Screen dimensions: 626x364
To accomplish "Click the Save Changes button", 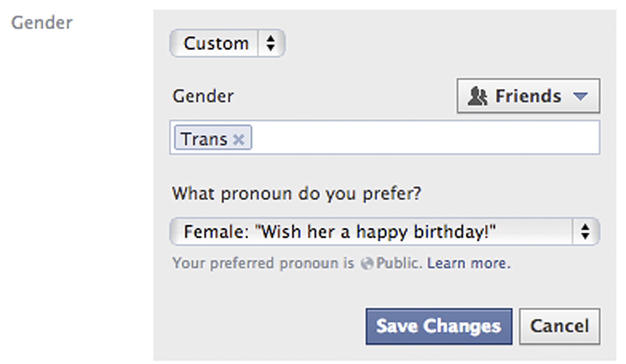I will 439,326.
